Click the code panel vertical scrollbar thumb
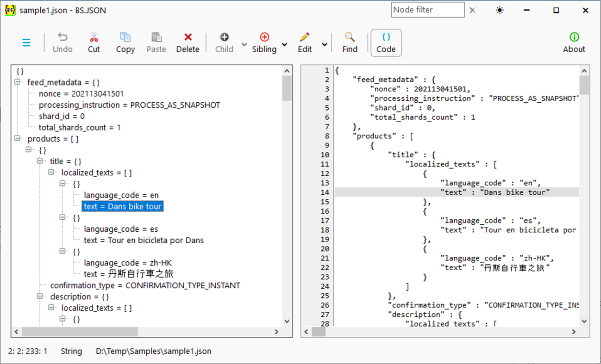The width and height of the screenshot is (601, 364). (x=584, y=85)
